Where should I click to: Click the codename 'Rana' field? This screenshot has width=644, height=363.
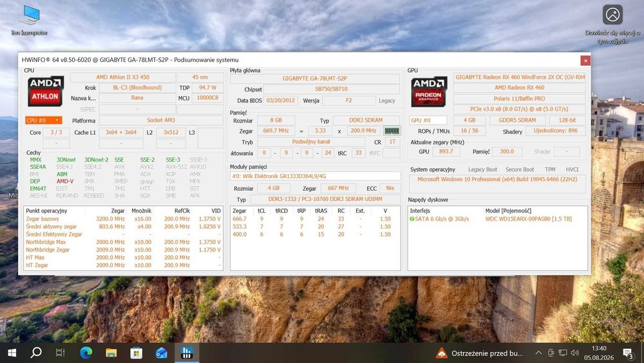click(137, 98)
